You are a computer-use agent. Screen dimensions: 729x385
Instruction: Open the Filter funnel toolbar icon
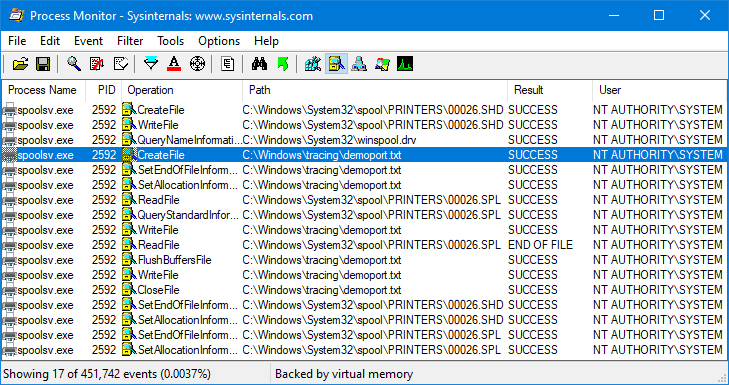coord(151,64)
